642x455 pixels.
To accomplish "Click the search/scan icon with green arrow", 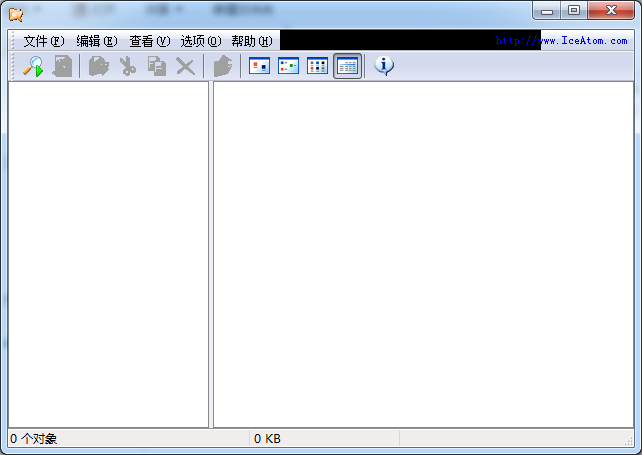I will (33, 66).
